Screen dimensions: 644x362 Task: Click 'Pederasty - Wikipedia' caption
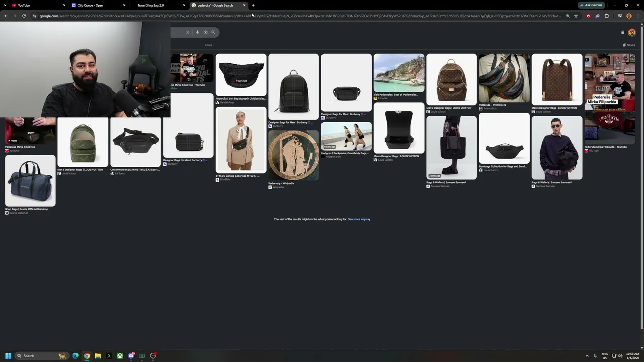[x=281, y=183]
